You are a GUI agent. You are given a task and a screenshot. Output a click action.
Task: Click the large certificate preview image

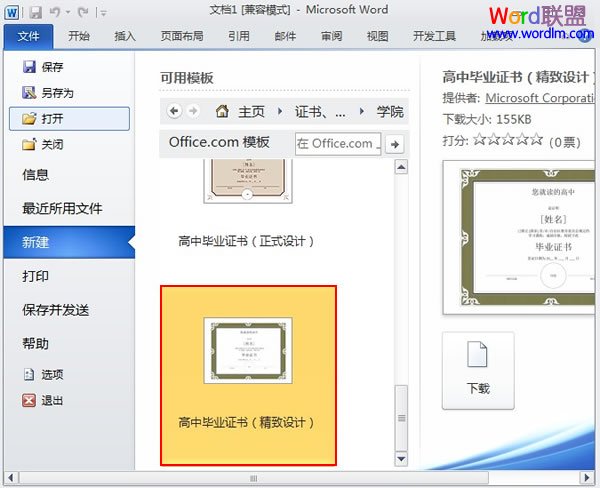click(x=519, y=237)
